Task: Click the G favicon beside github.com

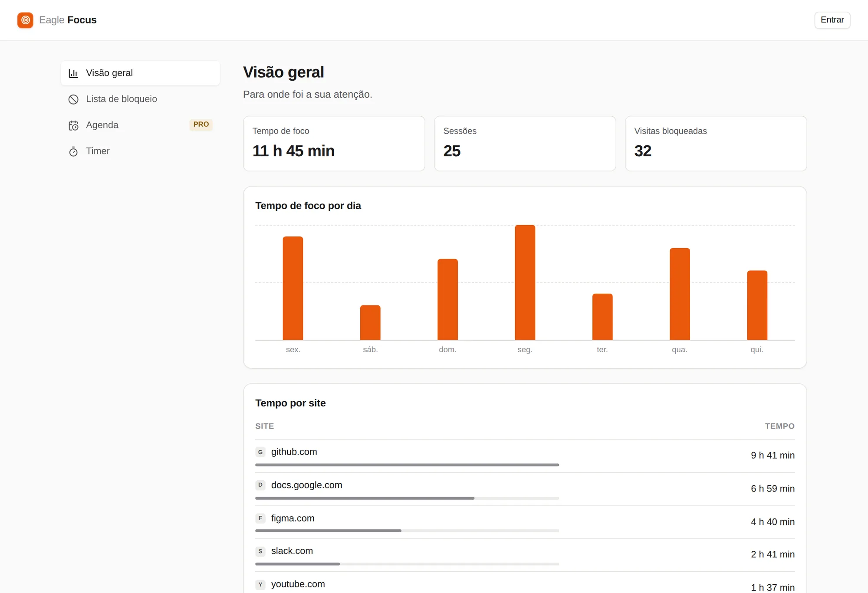Action: click(x=260, y=452)
